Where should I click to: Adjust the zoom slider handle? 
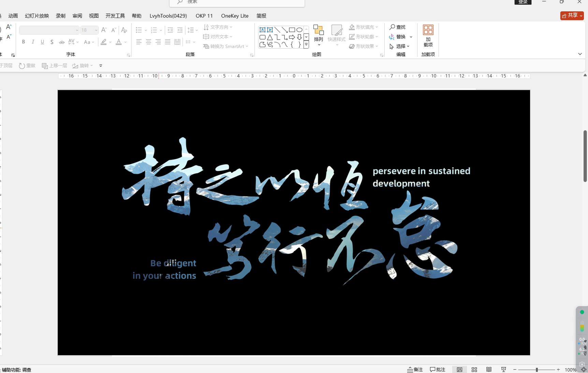tap(537, 370)
